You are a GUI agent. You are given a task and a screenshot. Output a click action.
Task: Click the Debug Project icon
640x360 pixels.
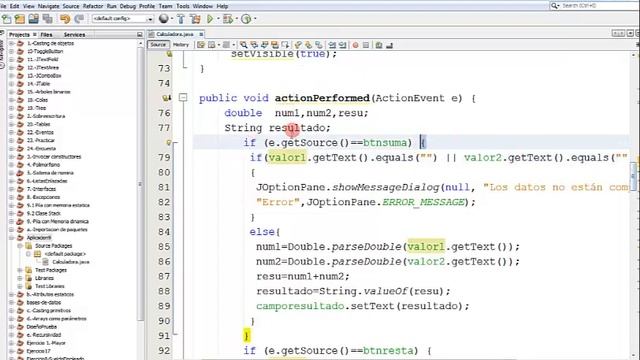(x=227, y=19)
